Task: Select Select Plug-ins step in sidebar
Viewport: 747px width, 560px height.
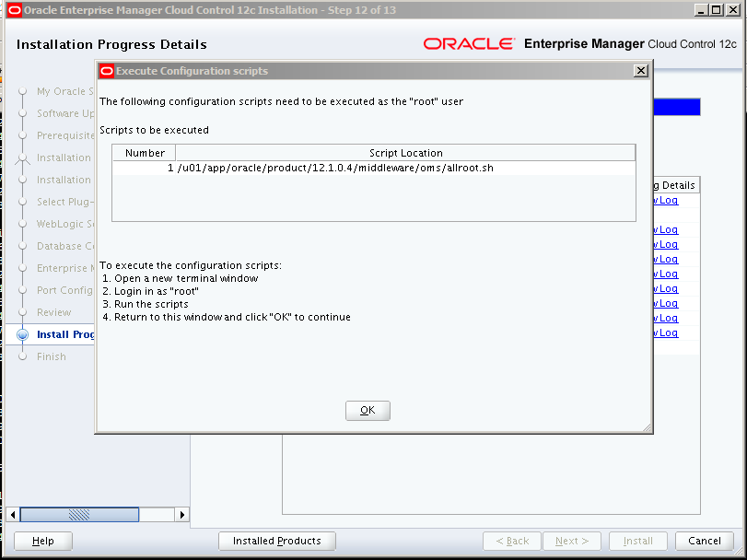Action: pyautogui.click(x=64, y=202)
